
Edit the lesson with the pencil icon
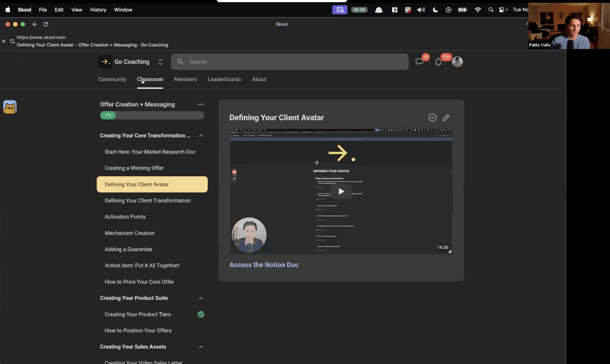(446, 117)
